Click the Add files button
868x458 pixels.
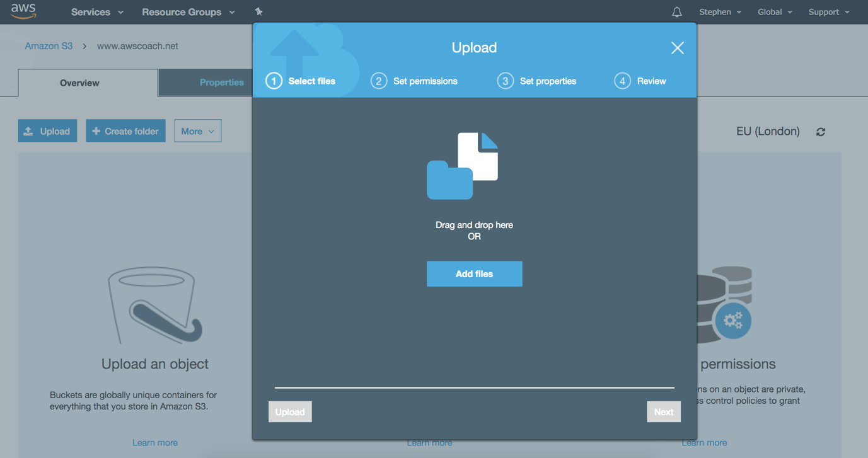click(475, 274)
